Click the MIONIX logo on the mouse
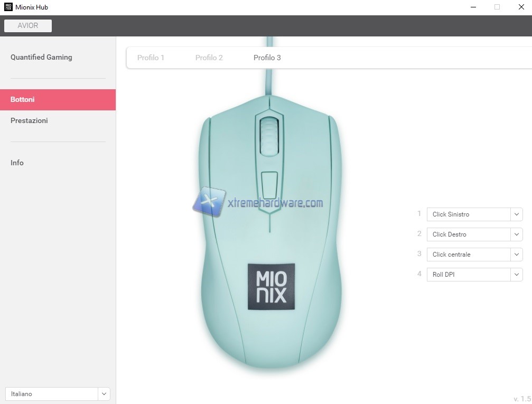Viewport: 532px width, 404px height. (x=271, y=287)
